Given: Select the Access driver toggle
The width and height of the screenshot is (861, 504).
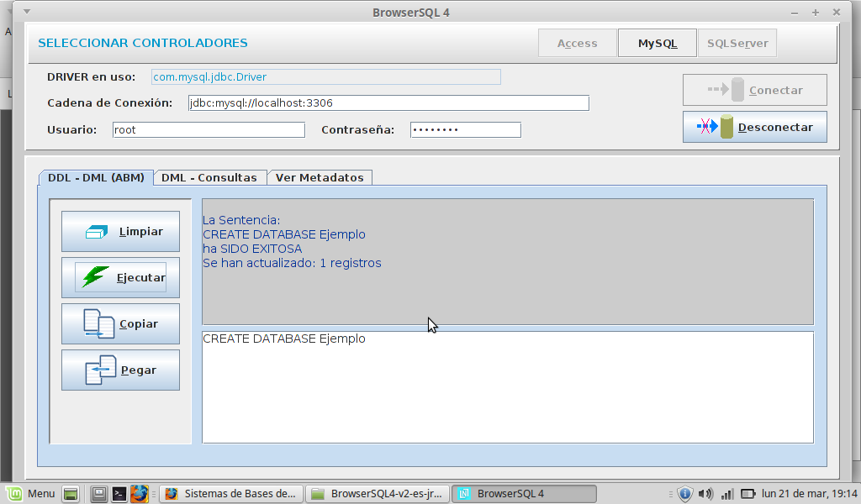Looking at the screenshot, I should (x=577, y=44).
